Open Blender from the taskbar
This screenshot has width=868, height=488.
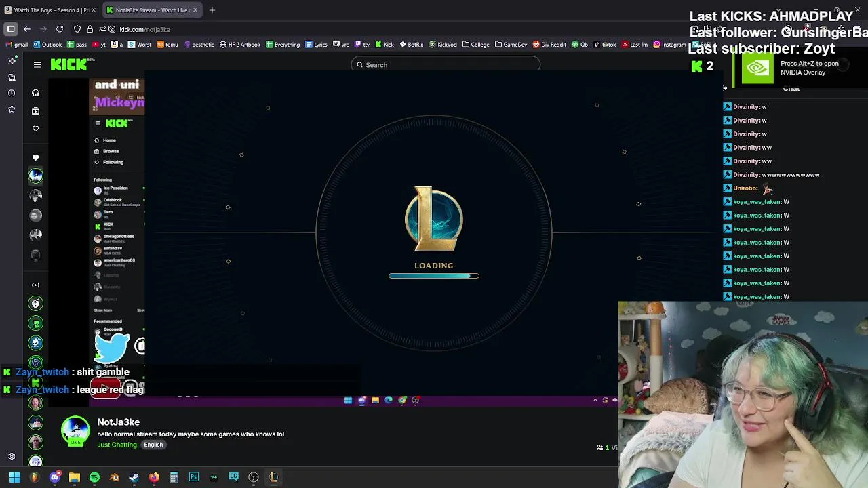click(x=115, y=477)
